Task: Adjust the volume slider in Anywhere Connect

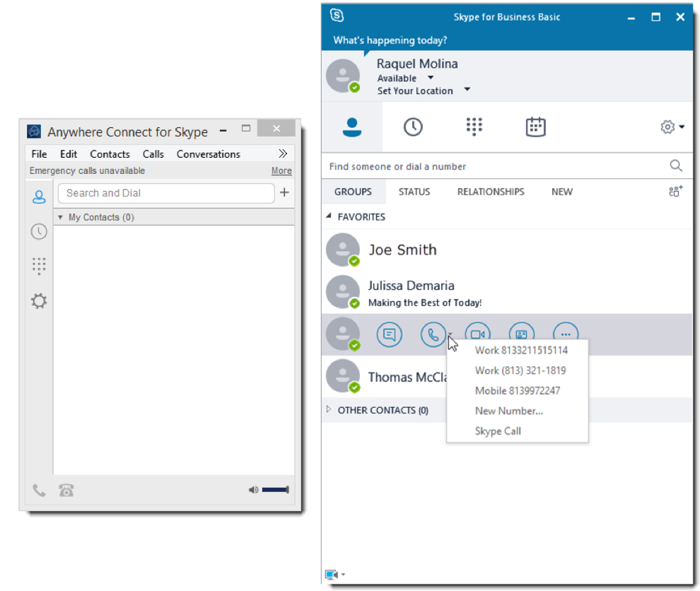Action: pyautogui.click(x=276, y=490)
